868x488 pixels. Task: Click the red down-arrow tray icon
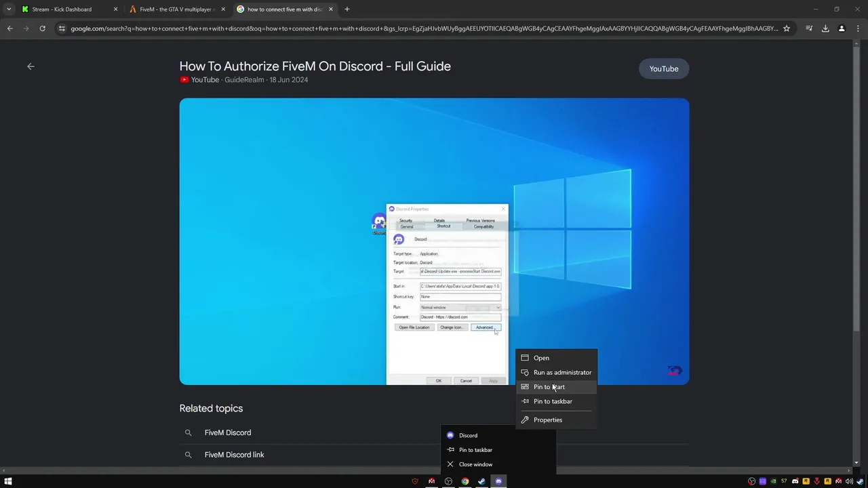(817, 481)
